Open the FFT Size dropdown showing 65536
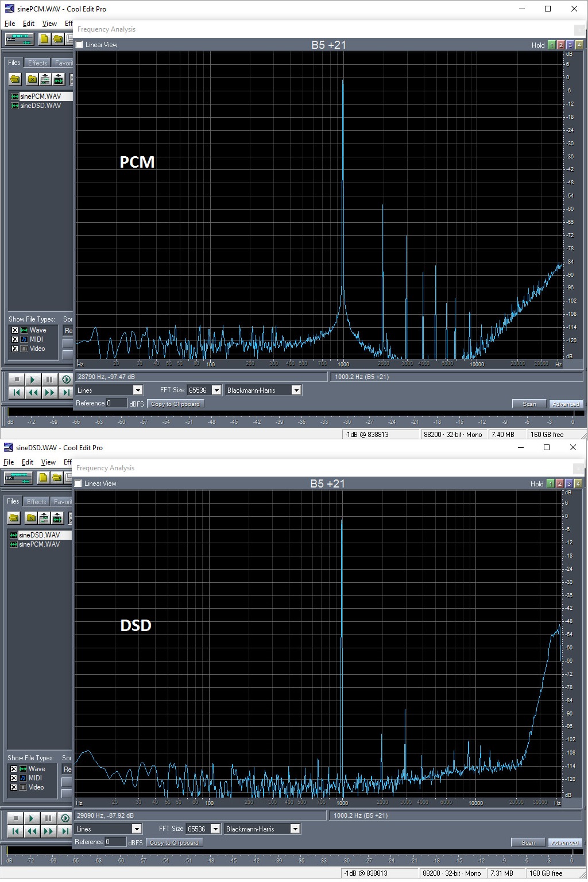Image resolution: width=588 pixels, height=882 pixels. 217,390
